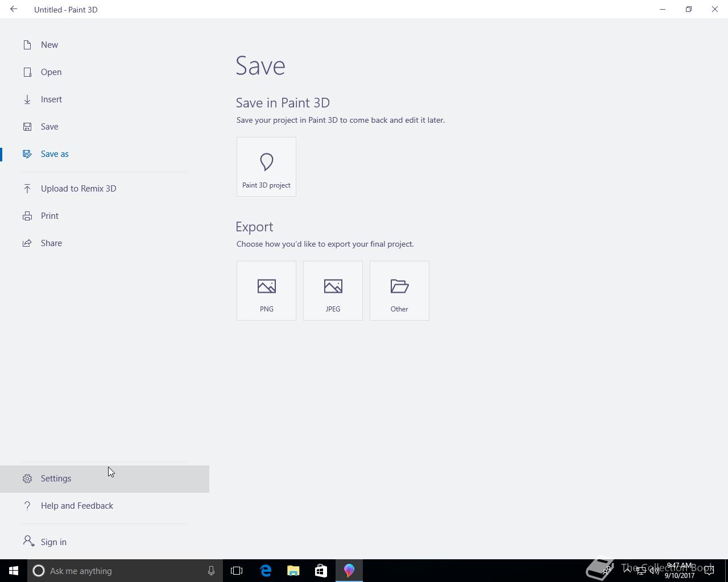728x582 pixels.
Task: Choose Other export format
Action: tap(399, 290)
